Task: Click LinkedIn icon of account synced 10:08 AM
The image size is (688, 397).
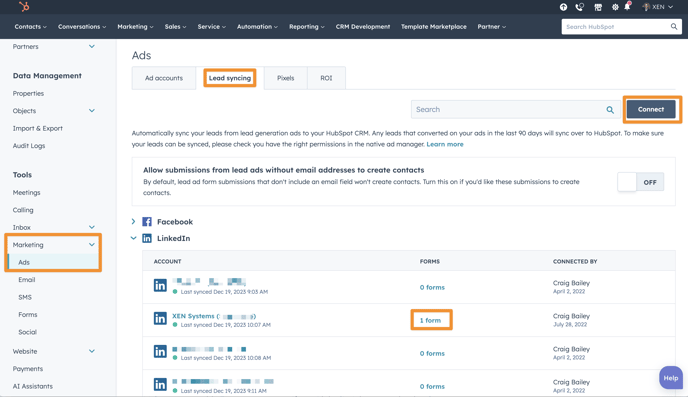Action: [x=160, y=351]
